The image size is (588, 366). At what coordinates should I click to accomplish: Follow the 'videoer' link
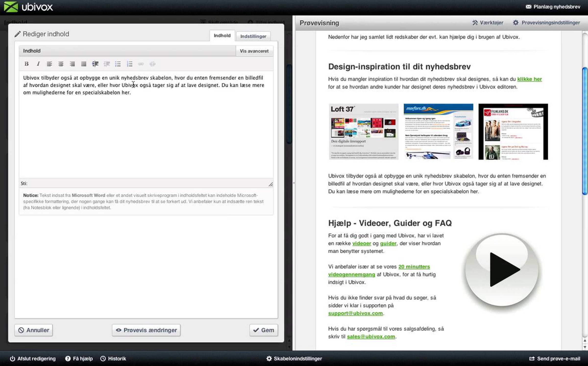[x=362, y=243]
